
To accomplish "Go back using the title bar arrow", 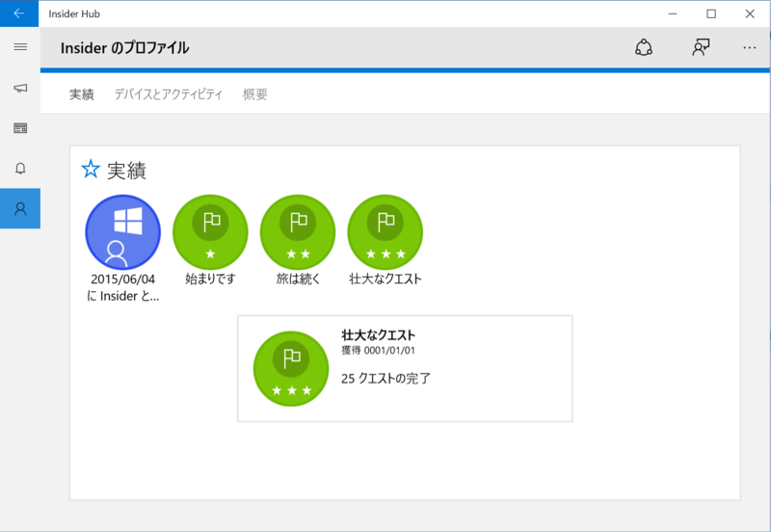I will [19, 13].
